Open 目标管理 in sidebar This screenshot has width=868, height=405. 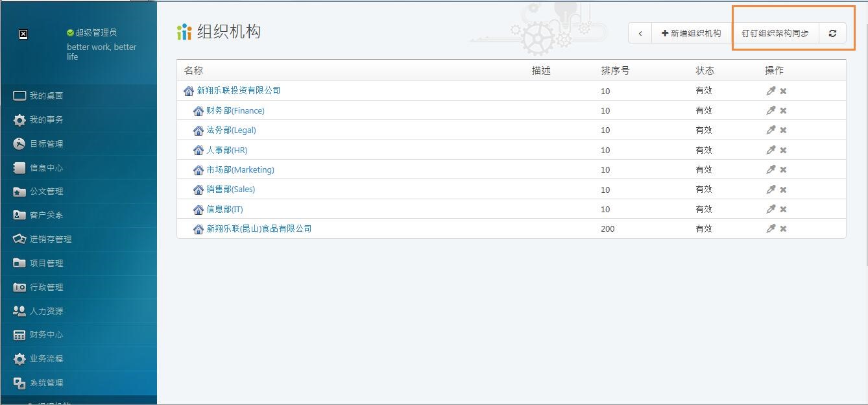[78, 143]
